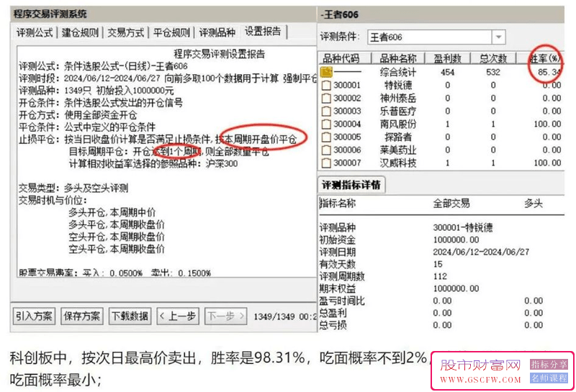Click the 下一步 button
Screen dimensions: 576x392
[x=225, y=316]
